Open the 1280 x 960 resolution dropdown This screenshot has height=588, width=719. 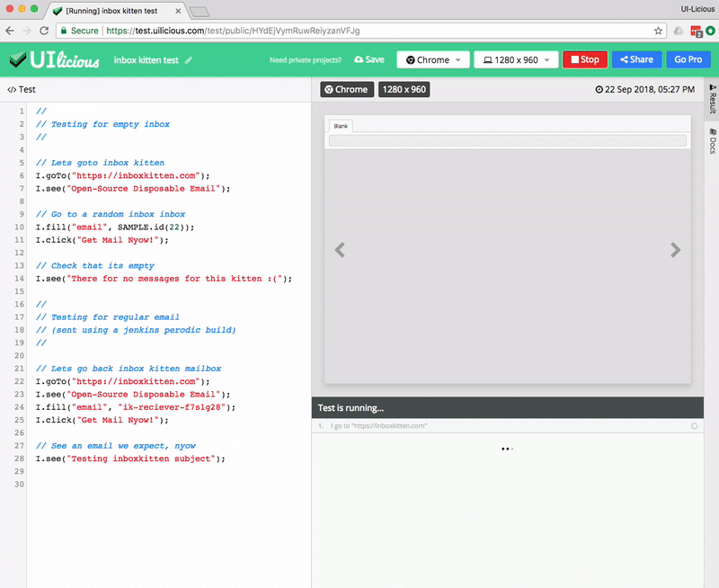[x=516, y=59]
